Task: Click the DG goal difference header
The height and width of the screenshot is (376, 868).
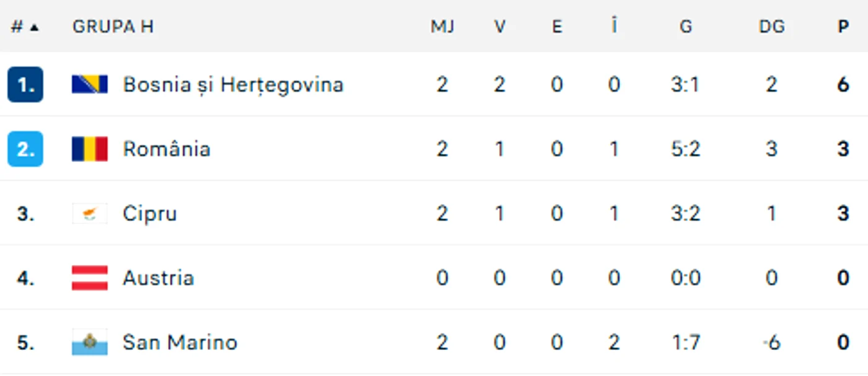Action: click(x=771, y=27)
